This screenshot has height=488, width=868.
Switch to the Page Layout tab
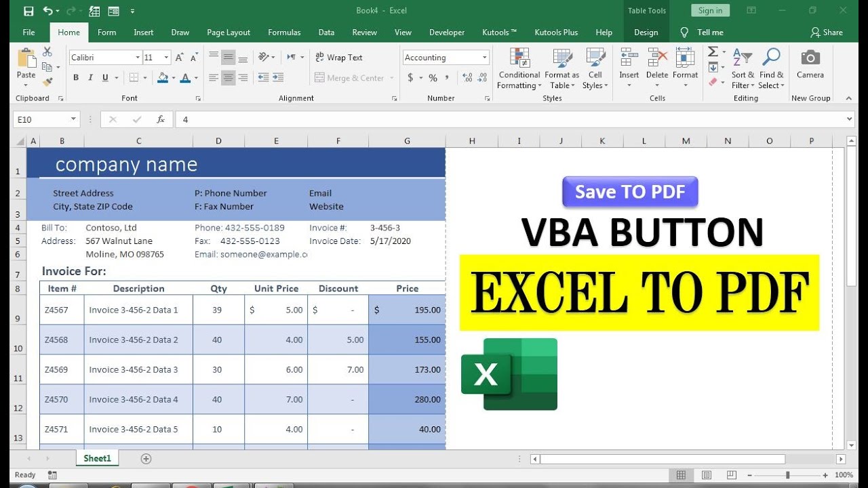pos(229,33)
